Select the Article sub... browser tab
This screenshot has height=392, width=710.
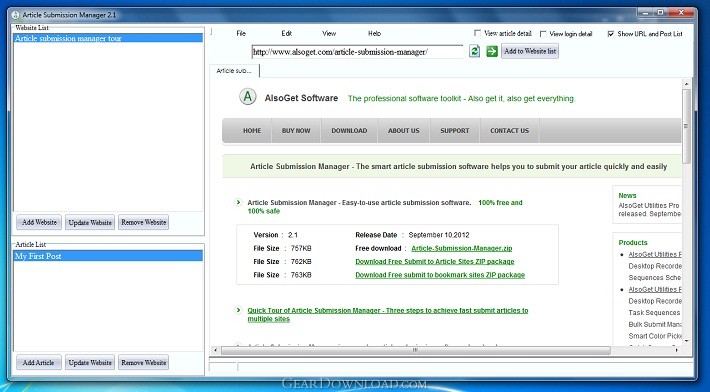click(234, 71)
